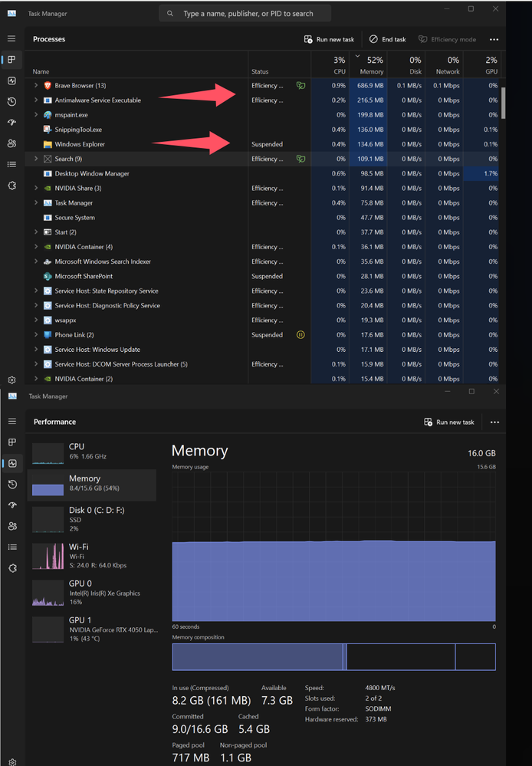This screenshot has width=532, height=766.
Task: Click Run new task in Performance window
Action: click(449, 422)
